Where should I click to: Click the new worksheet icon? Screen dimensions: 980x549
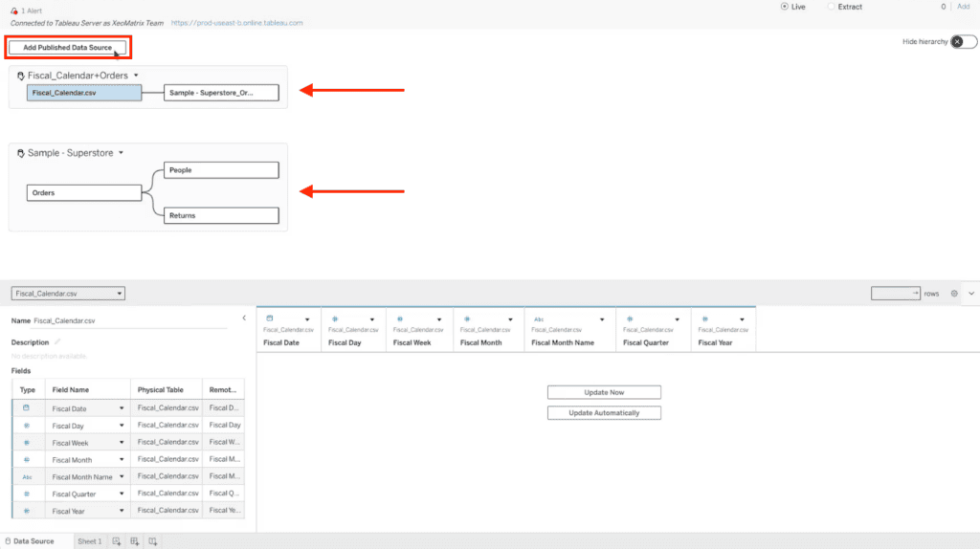click(116, 541)
